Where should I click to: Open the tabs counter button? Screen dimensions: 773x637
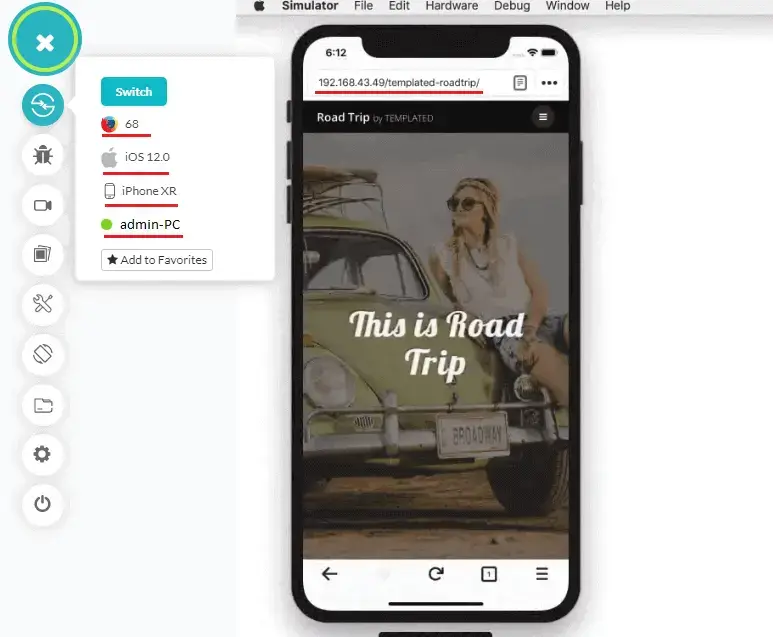489,574
